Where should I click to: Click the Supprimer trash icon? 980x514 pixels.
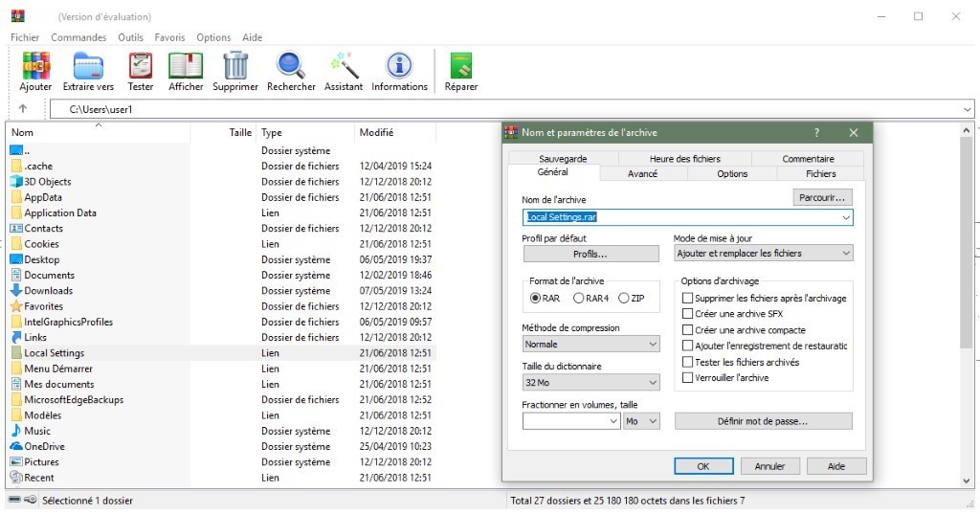[235, 67]
